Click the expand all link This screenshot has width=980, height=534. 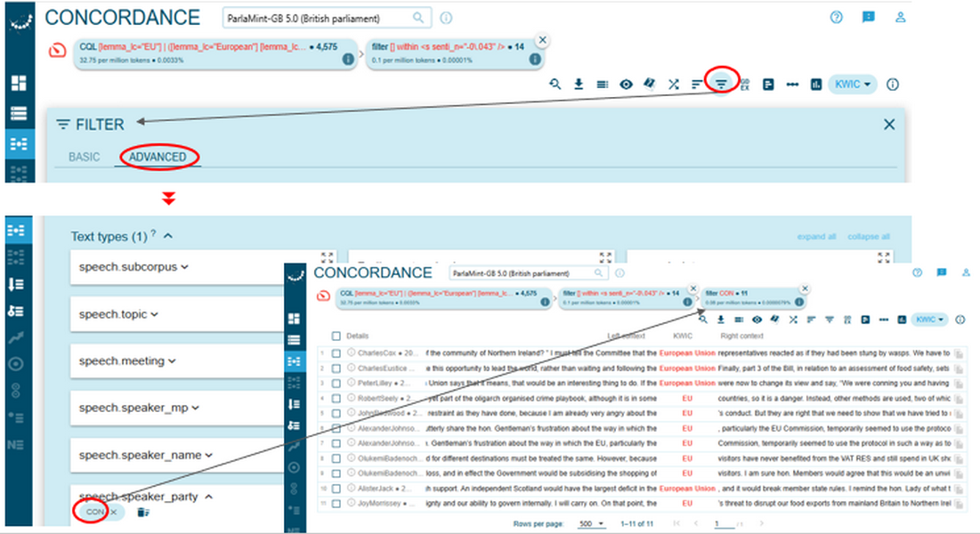[x=817, y=236]
